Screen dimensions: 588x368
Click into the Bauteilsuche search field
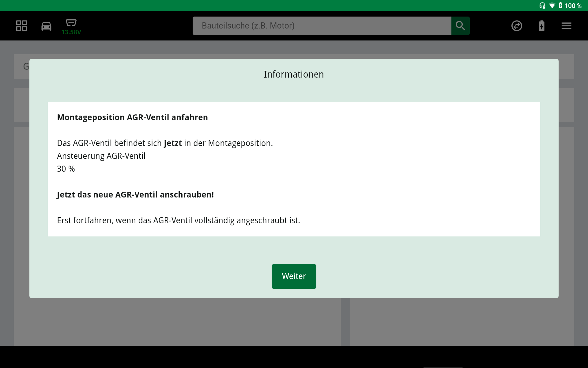click(322, 26)
